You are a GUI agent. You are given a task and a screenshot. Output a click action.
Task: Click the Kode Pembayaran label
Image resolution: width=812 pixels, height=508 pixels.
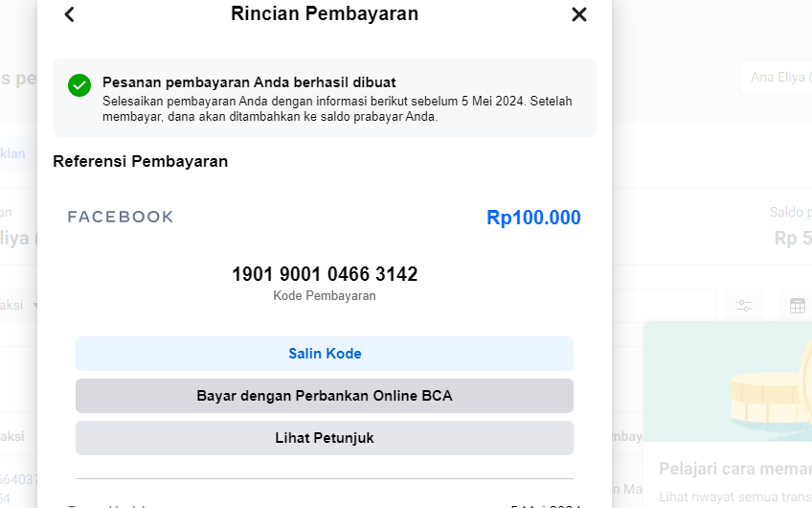pyautogui.click(x=324, y=296)
